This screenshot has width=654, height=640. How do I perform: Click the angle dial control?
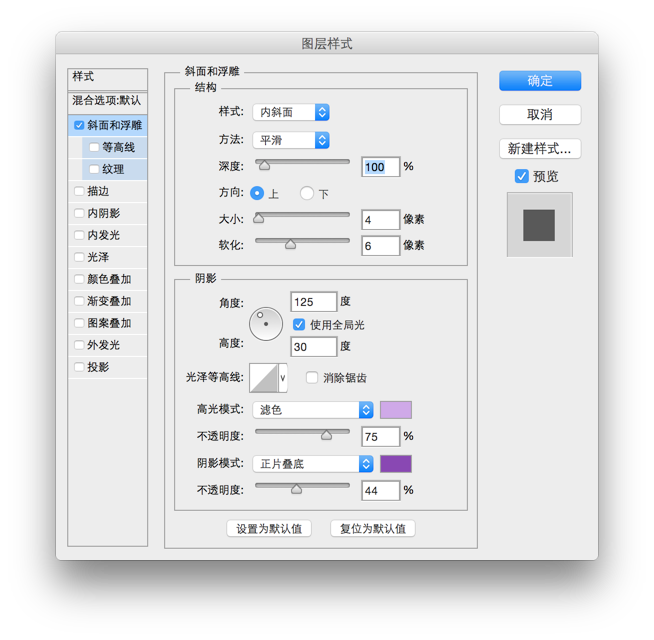[266, 324]
